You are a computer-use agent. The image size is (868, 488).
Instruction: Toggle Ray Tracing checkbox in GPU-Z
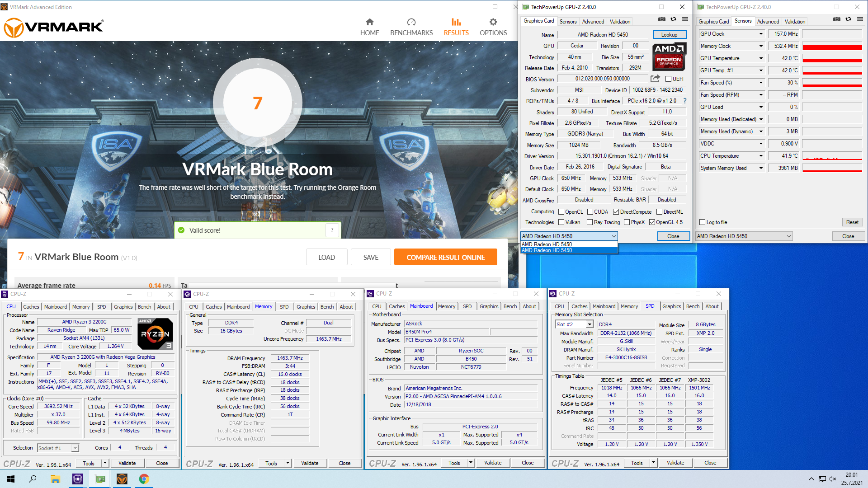click(590, 222)
